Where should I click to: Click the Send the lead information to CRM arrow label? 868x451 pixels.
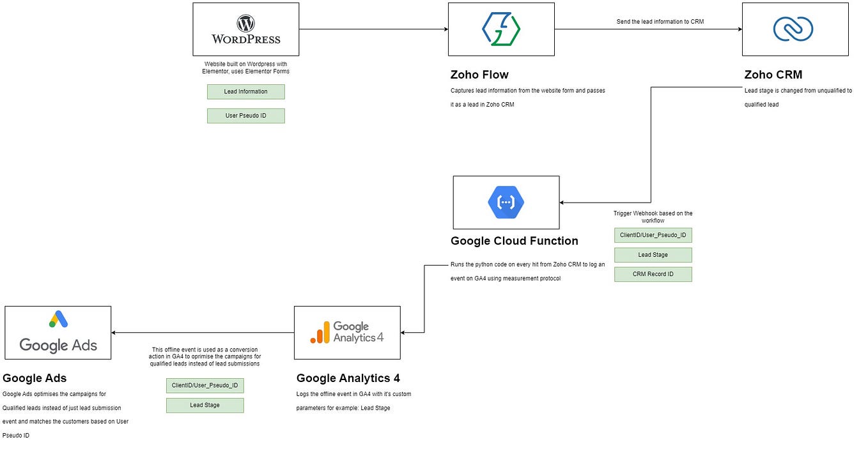click(659, 21)
